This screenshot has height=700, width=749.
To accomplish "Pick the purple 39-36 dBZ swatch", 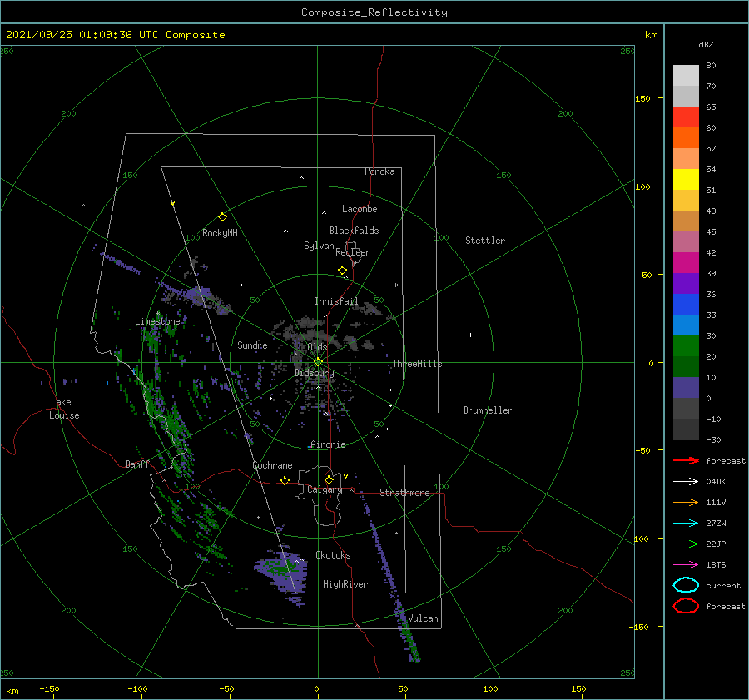I will pos(686,283).
